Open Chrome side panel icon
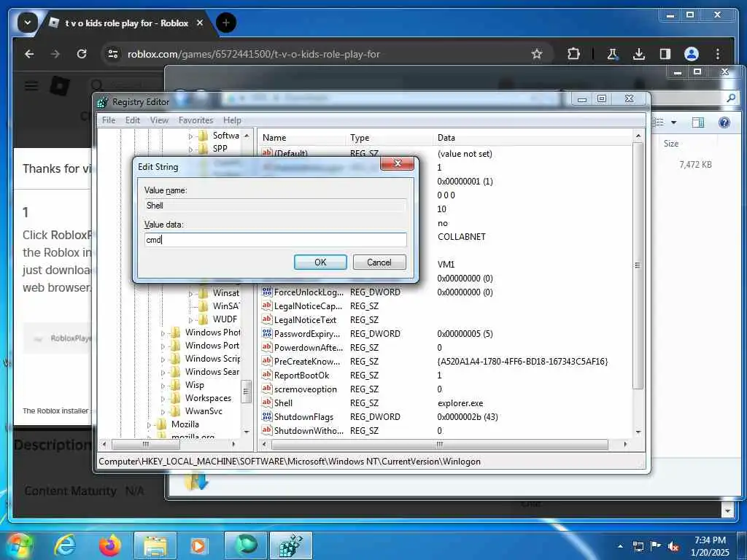 coord(665,54)
